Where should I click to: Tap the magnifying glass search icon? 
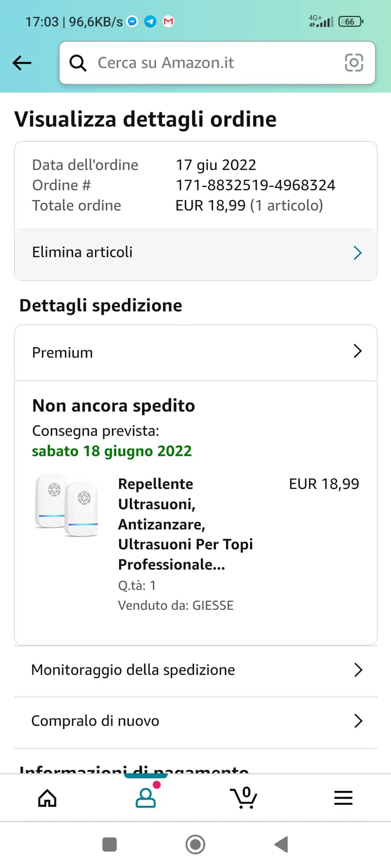tap(78, 63)
